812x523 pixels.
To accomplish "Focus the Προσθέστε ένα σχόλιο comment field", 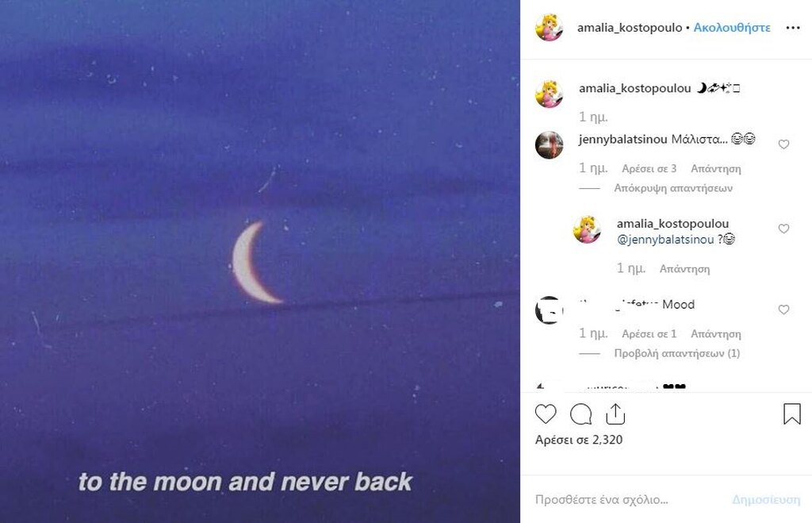I will point(626,500).
